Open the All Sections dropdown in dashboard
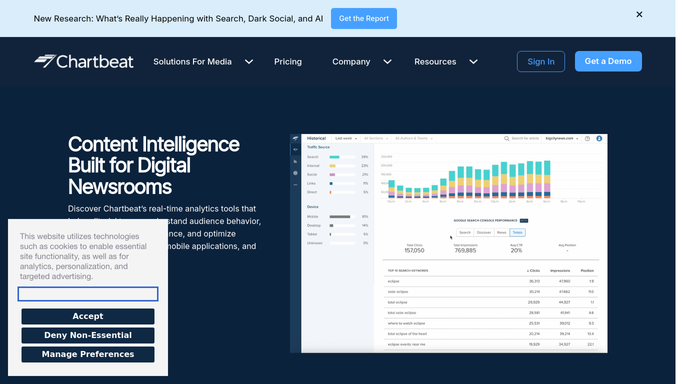The width and height of the screenshot is (683, 384). click(x=375, y=138)
